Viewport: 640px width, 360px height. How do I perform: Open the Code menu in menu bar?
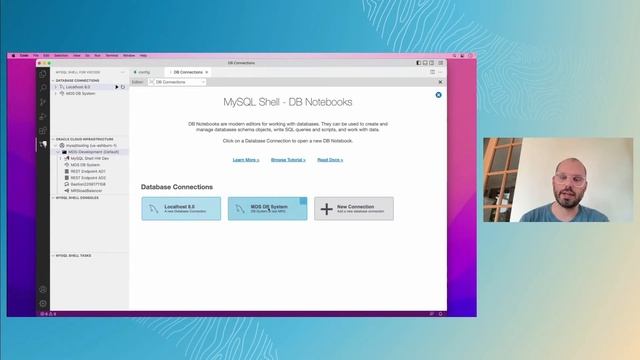click(24, 56)
